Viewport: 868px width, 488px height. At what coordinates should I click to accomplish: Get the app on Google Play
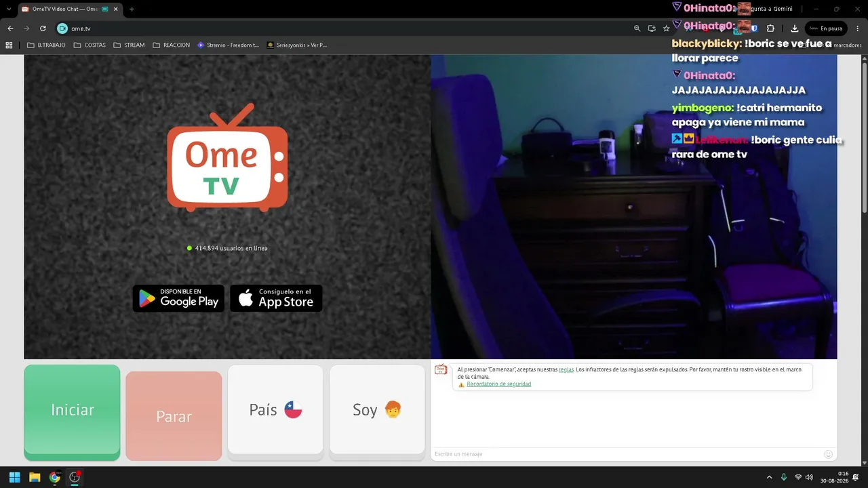(178, 298)
